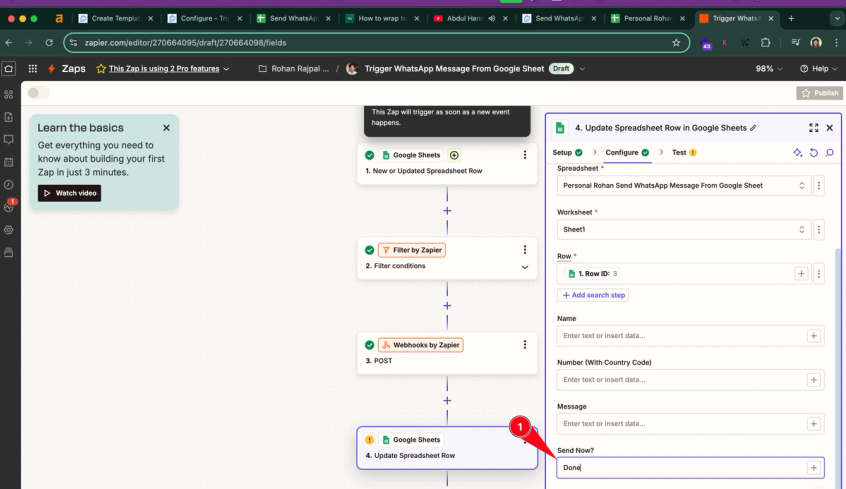846x489 pixels.
Task: Open options menu beside Row field
Action: (x=818, y=274)
